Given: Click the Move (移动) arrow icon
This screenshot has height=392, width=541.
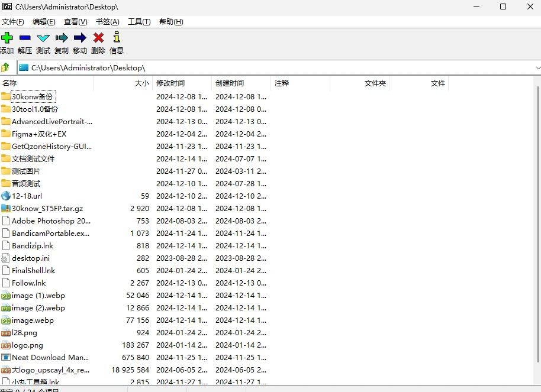Looking at the screenshot, I should tap(80, 38).
